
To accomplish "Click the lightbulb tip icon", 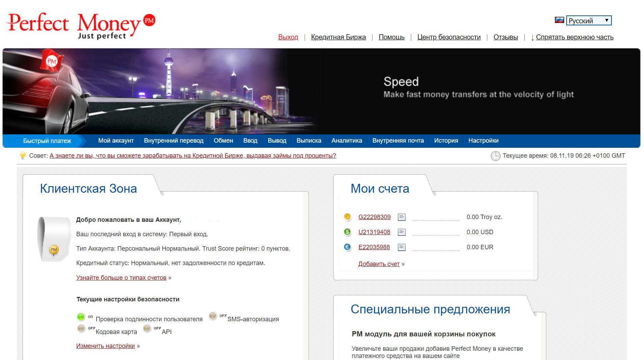I will click(x=23, y=156).
